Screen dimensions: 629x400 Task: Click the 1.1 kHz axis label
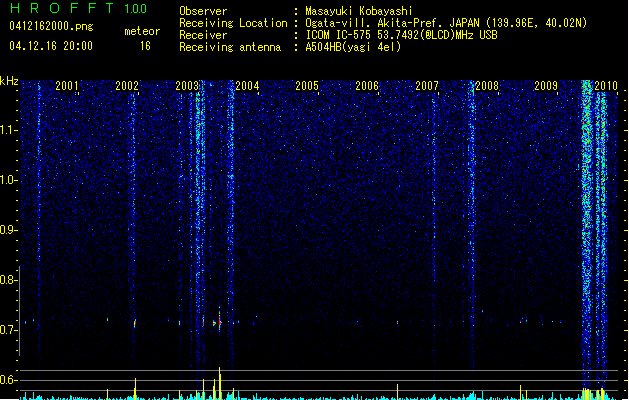[x=9, y=130]
